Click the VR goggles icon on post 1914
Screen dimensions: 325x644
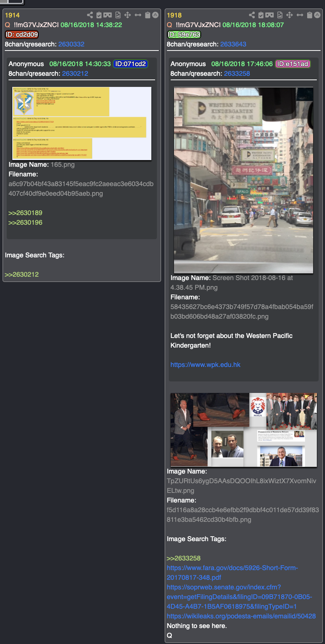coord(107,15)
